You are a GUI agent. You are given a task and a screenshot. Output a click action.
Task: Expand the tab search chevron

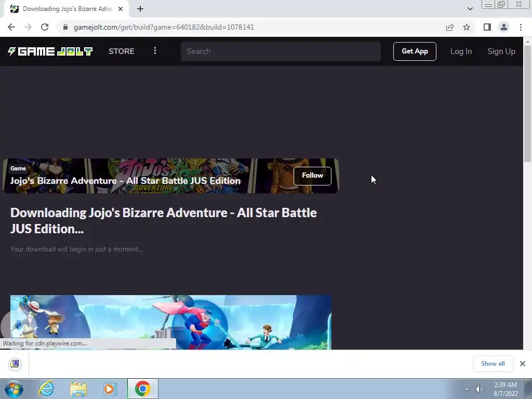pyautogui.click(x=470, y=9)
